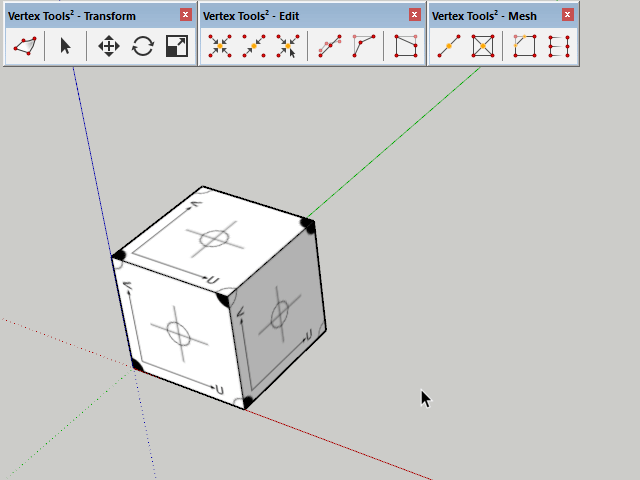Click the square polygon icon in Edit toolbar
This screenshot has height=480, width=640.
point(406,46)
